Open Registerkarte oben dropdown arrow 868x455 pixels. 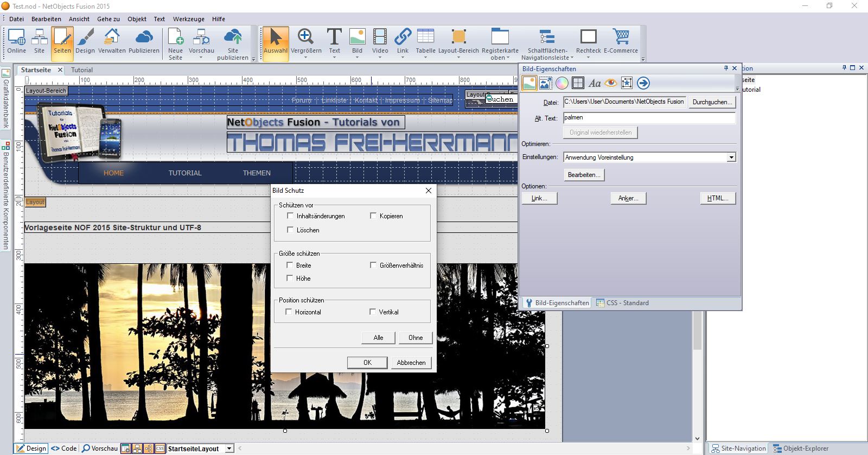pyautogui.click(x=508, y=58)
